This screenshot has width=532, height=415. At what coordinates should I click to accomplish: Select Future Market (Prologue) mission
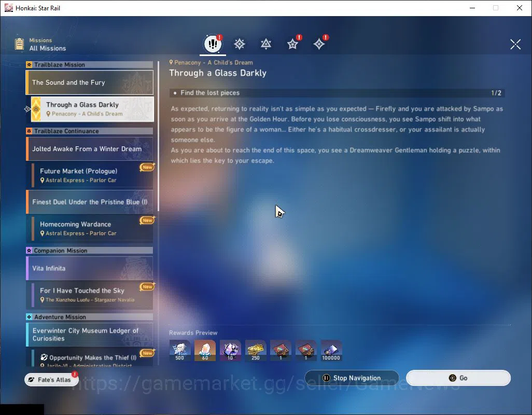click(x=92, y=175)
